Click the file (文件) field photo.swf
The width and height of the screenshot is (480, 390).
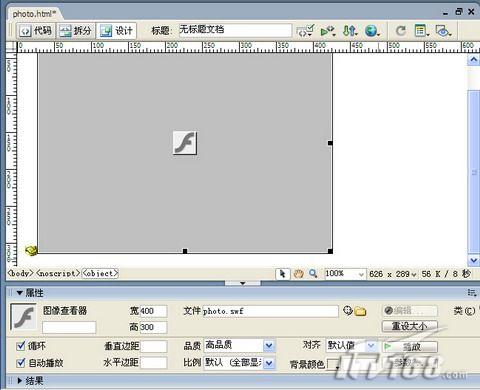click(x=270, y=311)
